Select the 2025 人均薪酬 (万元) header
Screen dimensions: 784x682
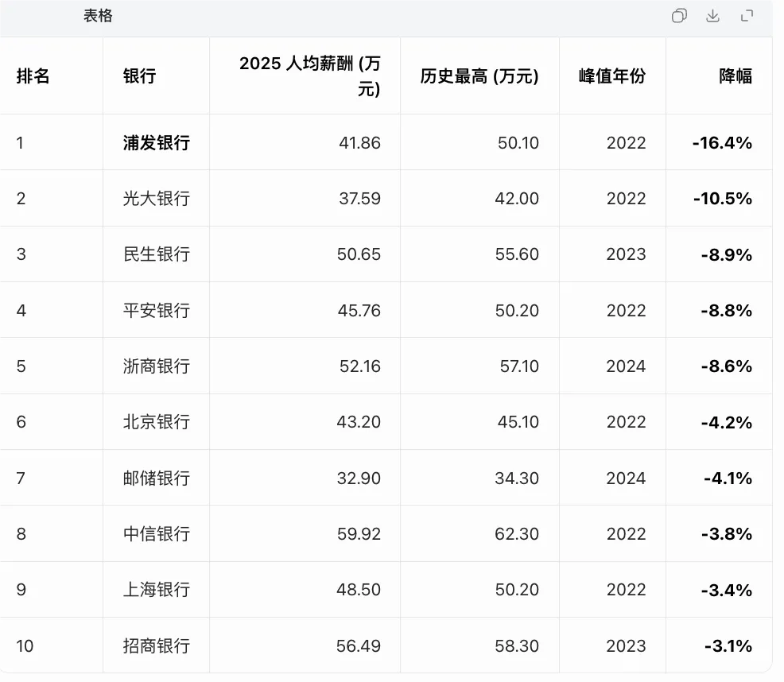pos(309,76)
